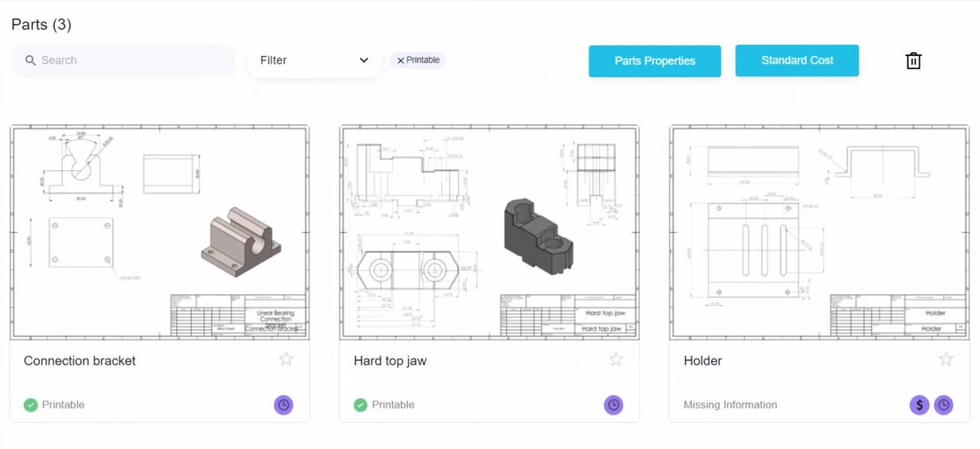Click the search magnifier icon
Screen dimensions: 980x449
point(31,60)
